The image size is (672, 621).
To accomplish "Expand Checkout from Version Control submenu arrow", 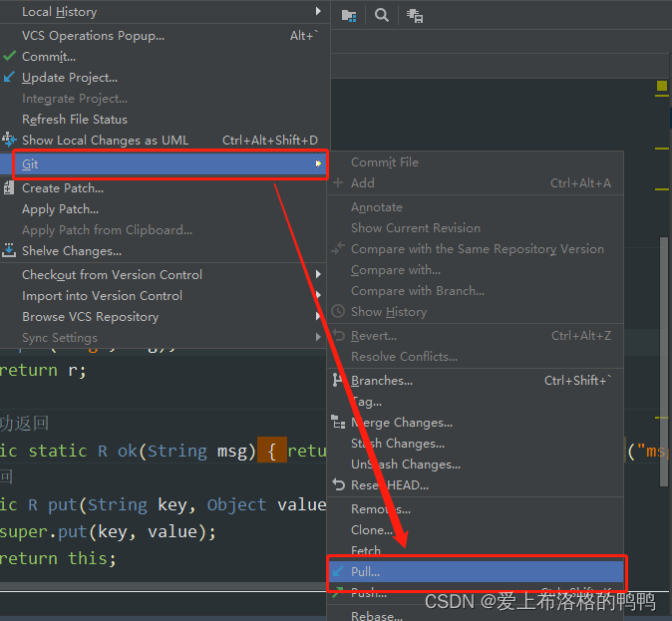I will coord(318,274).
